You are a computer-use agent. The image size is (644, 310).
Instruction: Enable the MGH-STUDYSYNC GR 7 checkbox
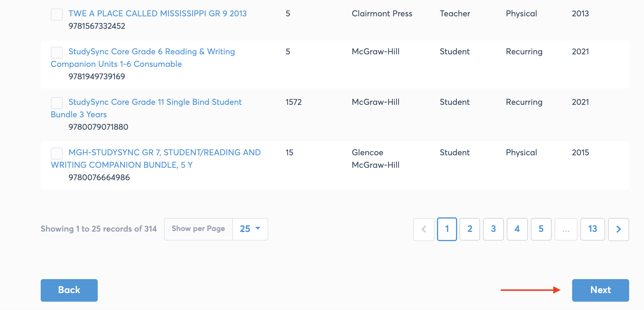coord(56,153)
